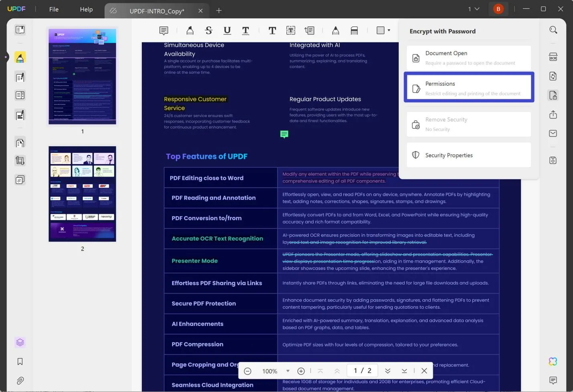Expand the shape color dropdown in the toolbar
573x392 pixels.
[x=389, y=30]
